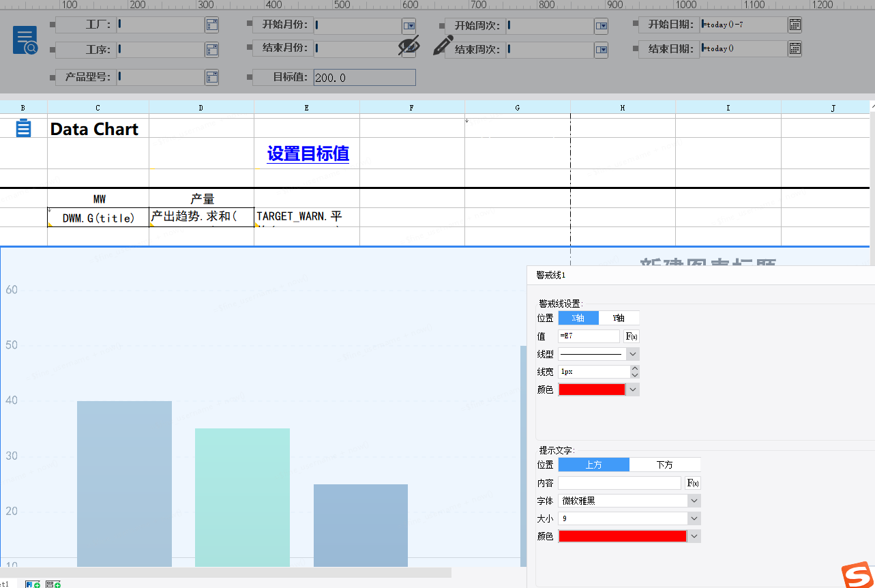Image resolution: width=875 pixels, height=588 pixels.
Task: Click the 产量 header cell
Action: 202,199
